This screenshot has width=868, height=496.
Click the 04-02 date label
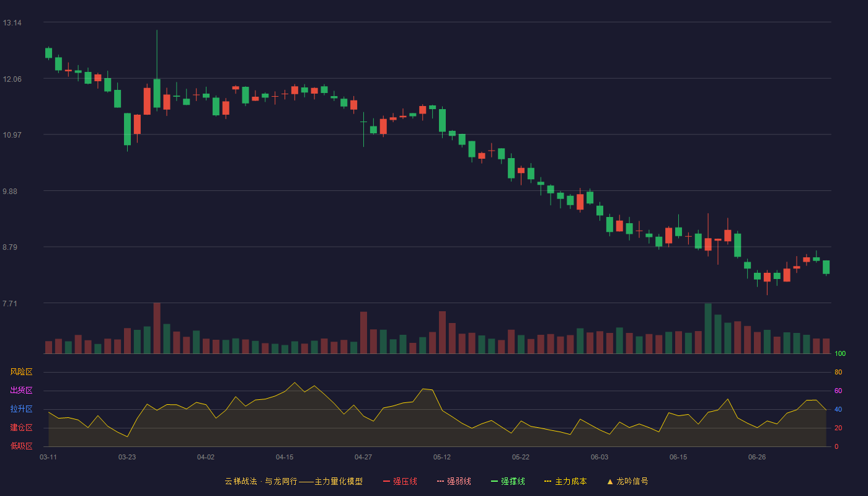coord(206,457)
